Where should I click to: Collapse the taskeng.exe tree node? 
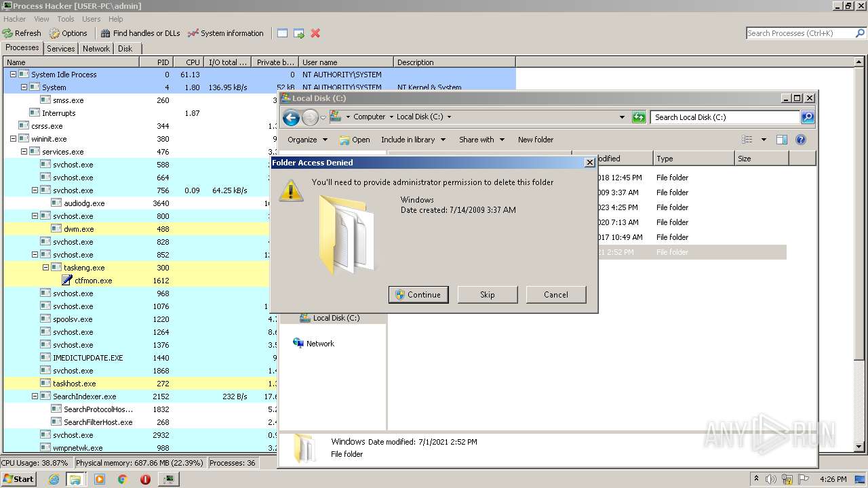(45, 268)
